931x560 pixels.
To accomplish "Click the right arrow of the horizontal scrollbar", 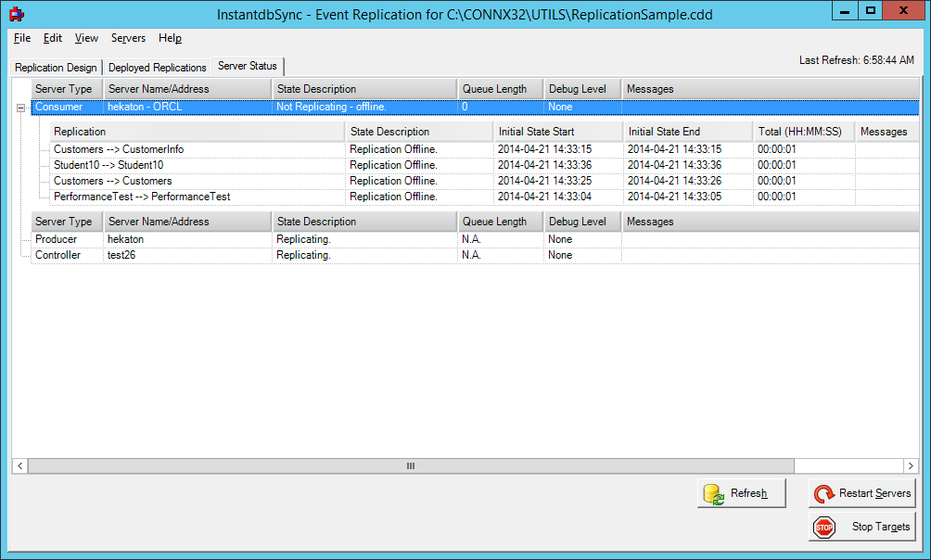I will [x=911, y=465].
